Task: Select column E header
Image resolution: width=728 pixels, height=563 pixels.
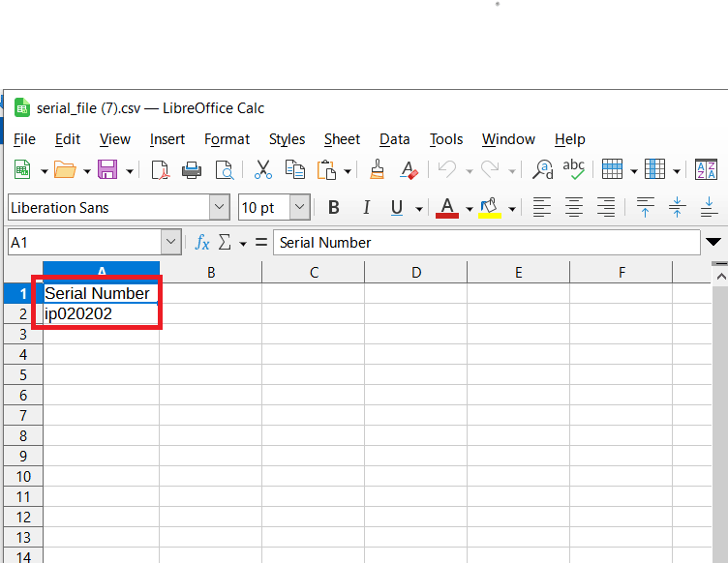Action: tap(519, 272)
